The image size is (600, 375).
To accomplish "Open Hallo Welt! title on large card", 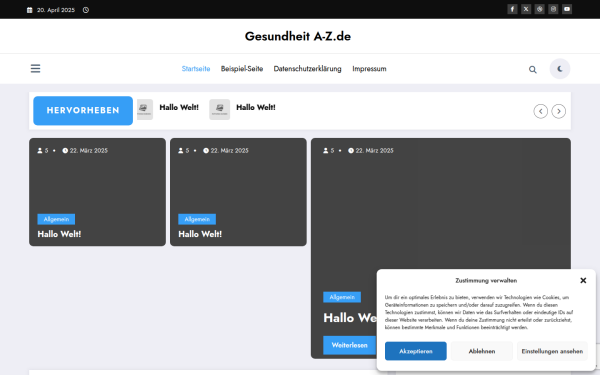I will click(350, 318).
